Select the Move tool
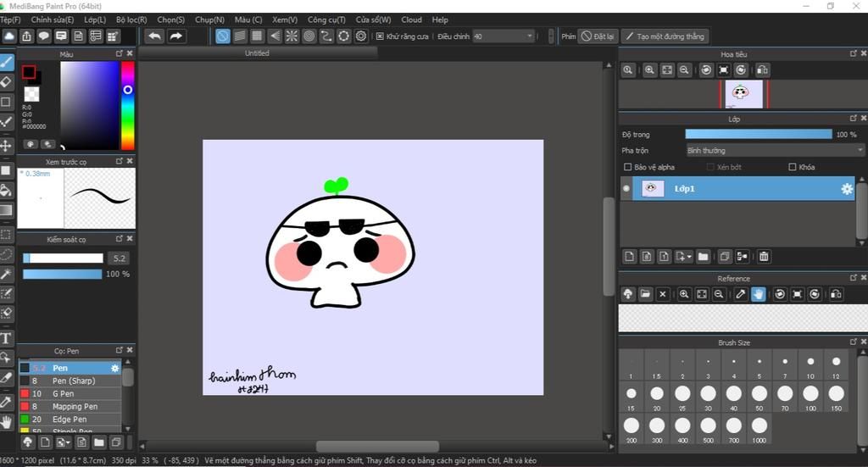The width and height of the screenshot is (868, 467). [6, 146]
